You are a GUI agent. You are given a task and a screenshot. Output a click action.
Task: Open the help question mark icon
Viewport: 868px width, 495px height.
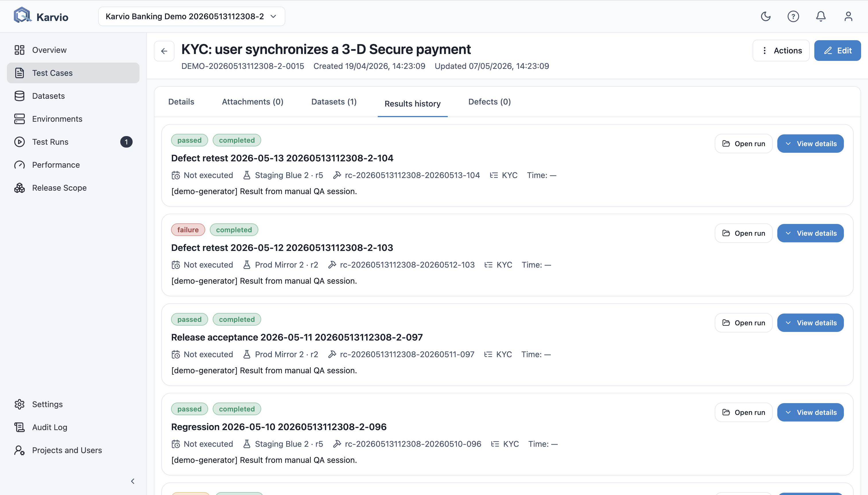tap(793, 16)
